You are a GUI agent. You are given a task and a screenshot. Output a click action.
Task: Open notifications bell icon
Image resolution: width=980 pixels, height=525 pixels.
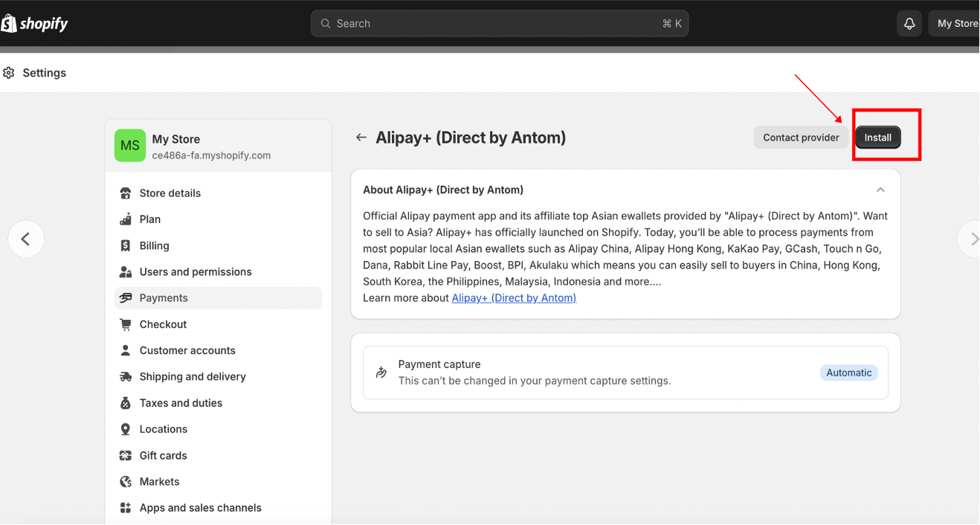pyautogui.click(x=909, y=24)
